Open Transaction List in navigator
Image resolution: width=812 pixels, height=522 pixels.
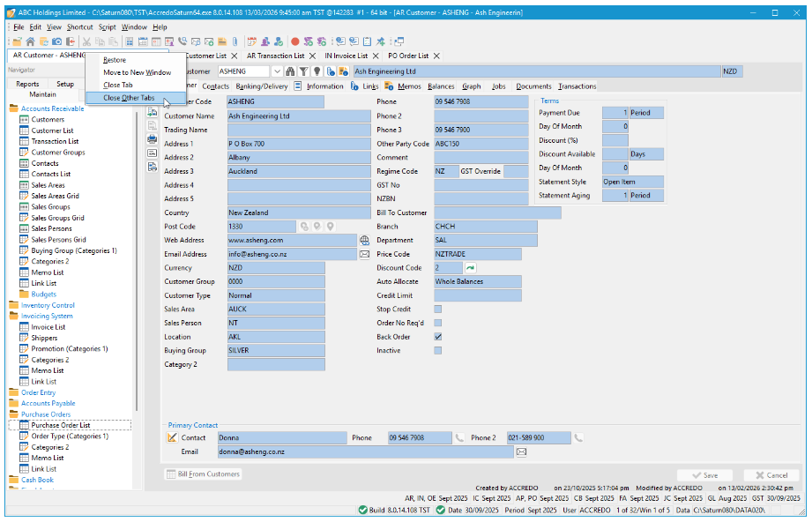[55, 141]
